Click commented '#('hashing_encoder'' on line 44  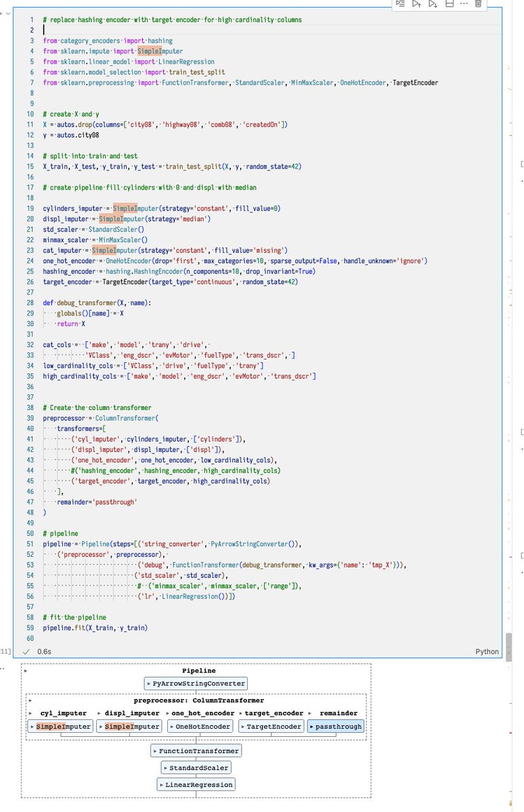106,470
